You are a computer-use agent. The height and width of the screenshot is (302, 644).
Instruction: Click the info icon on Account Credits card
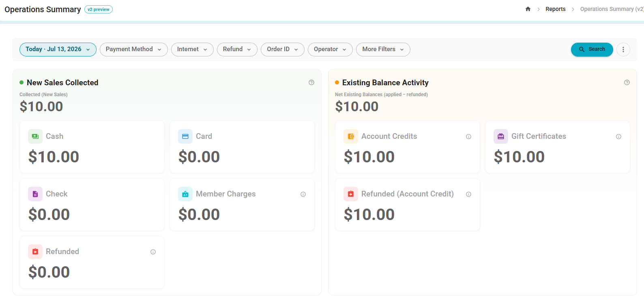tap(468, 137)
